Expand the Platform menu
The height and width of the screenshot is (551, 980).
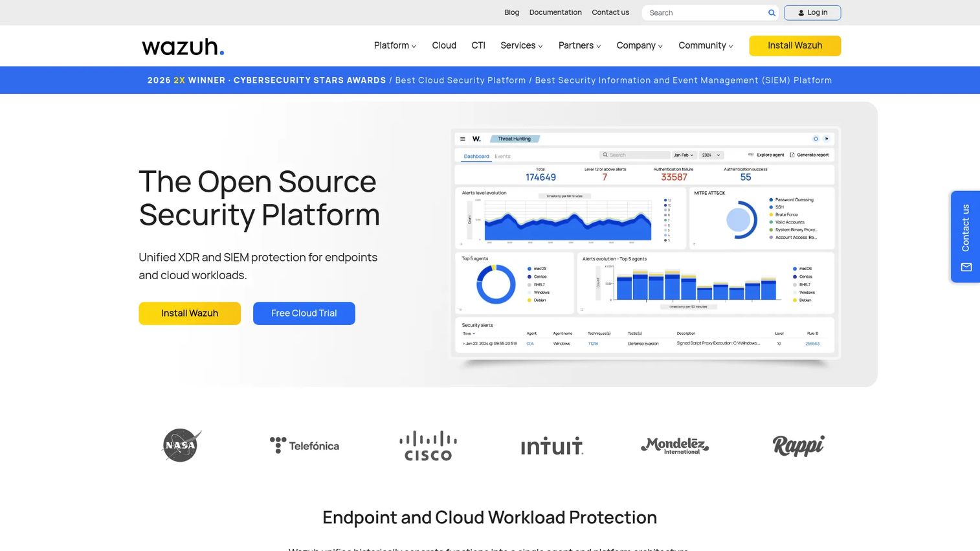point(395,45)
